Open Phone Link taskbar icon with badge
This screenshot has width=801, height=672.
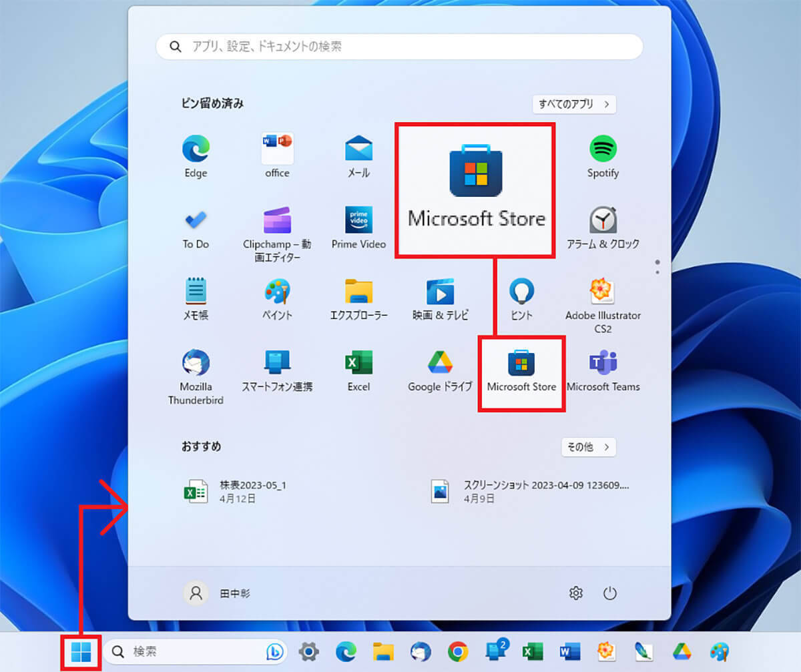point(496,650)
